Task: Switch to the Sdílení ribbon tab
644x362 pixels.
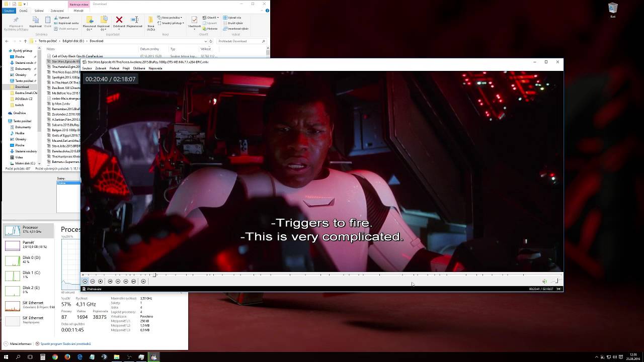Action: click(x=39, y=11)
